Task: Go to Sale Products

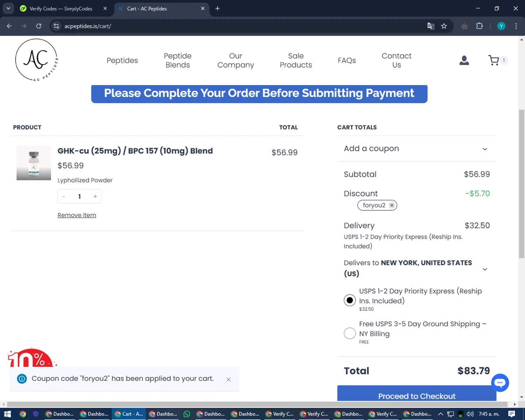Action: click(296, 61)
